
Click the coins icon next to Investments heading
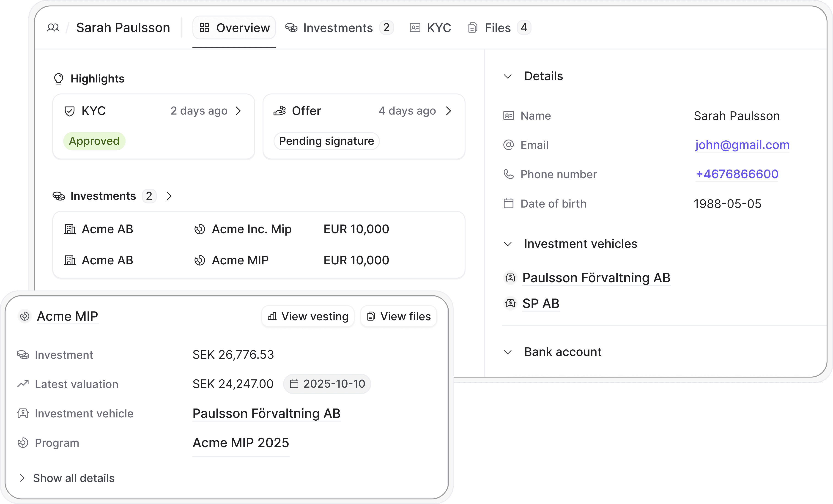[58, 196]
